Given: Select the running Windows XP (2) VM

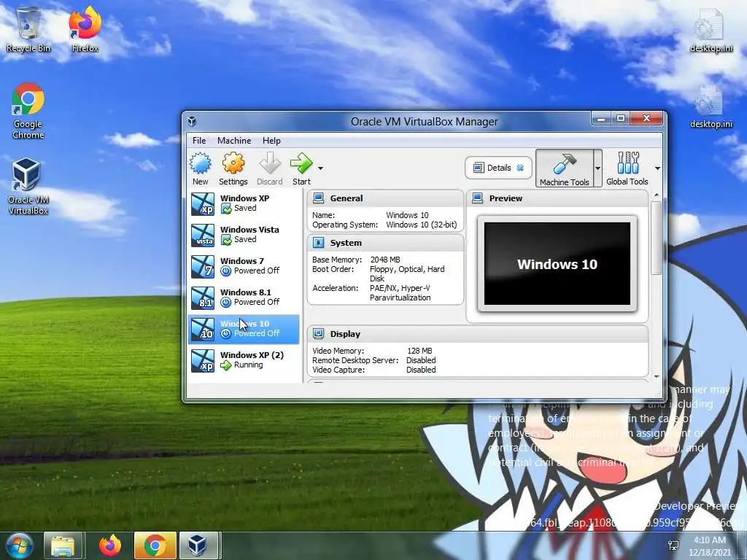Looking at the screenshot, I should coord(244,360).
